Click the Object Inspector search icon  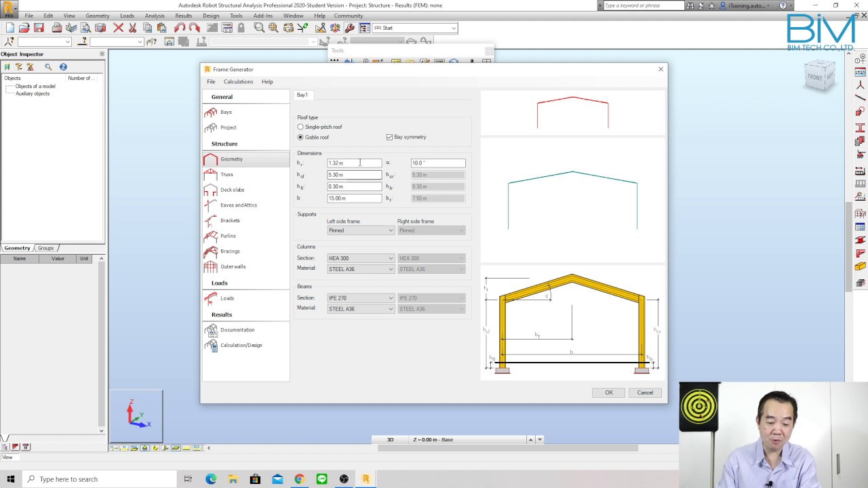click(48, 66)
